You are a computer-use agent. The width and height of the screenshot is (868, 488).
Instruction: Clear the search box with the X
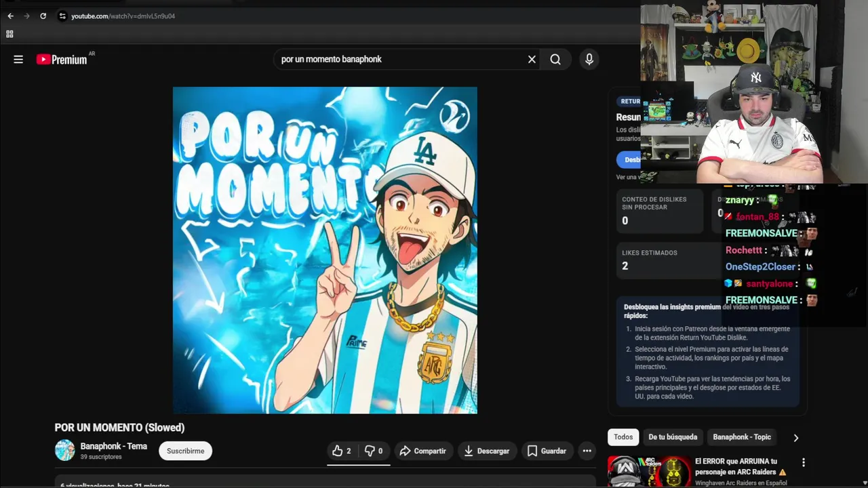[x=532, y=60]
